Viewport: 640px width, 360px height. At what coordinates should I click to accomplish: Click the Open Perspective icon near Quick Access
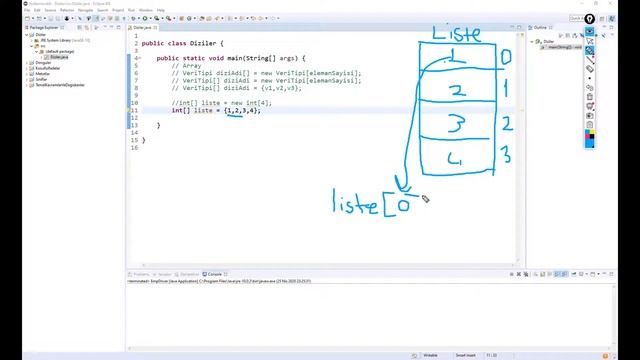[602, 18]
